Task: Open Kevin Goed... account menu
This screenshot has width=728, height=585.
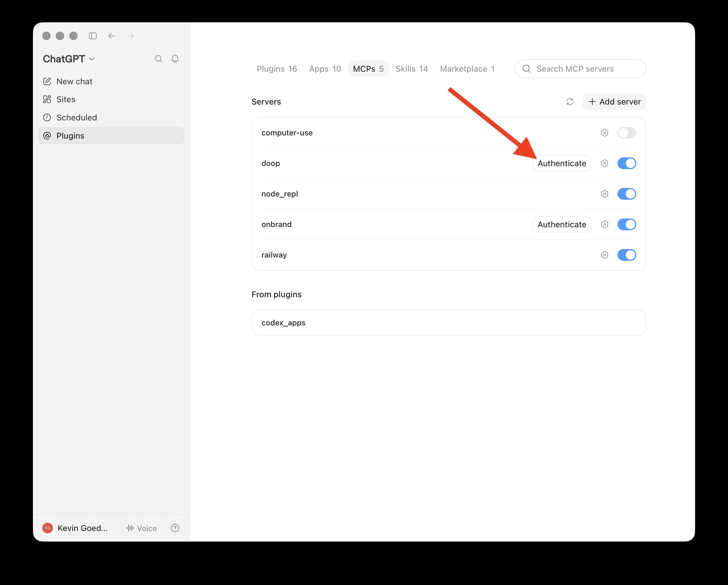Action: click(x=75, y=528)
